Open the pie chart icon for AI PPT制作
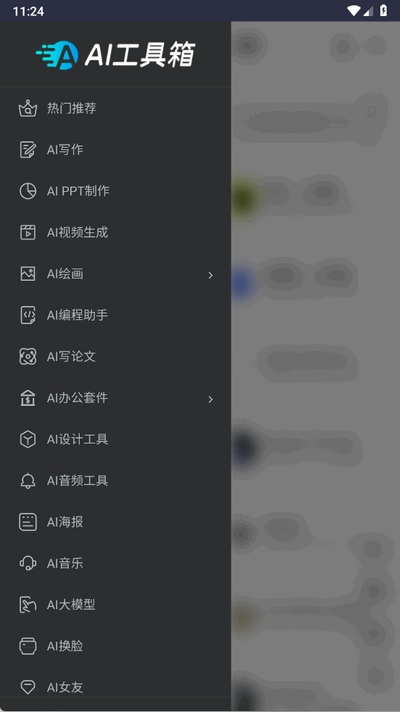 point(28,191)
